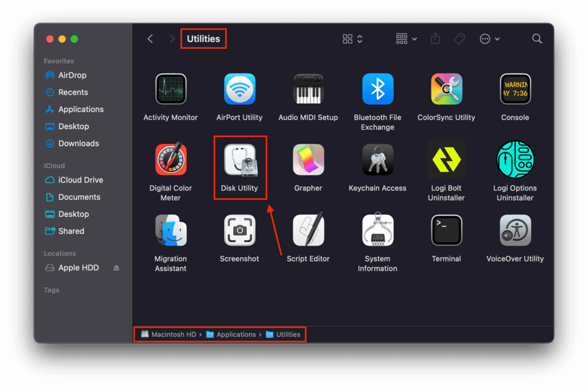Viewport: 588px width, 388px height.
Task: Select the ColorSync Utility icon
Action: 446,89
